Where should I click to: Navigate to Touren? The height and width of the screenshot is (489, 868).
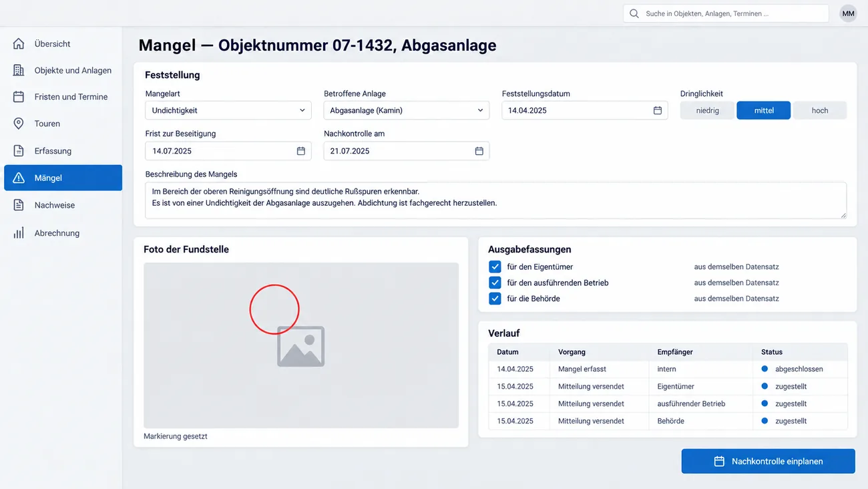63,124
